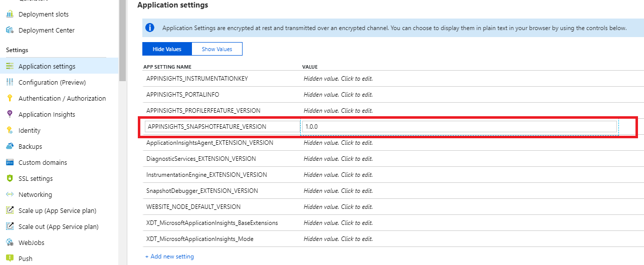Open Scale up (App Service plan)
This screenshot has height=265, width=644.
pyautogui.click(x=57, y=210)
